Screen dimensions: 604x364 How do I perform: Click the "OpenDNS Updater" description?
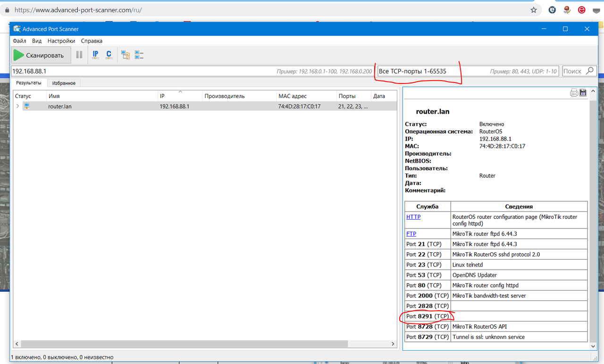(x=475, y=275)
